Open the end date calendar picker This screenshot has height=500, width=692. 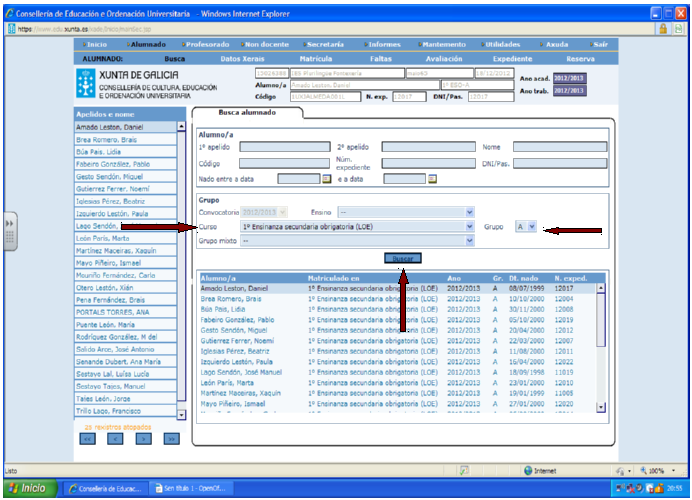432,179
